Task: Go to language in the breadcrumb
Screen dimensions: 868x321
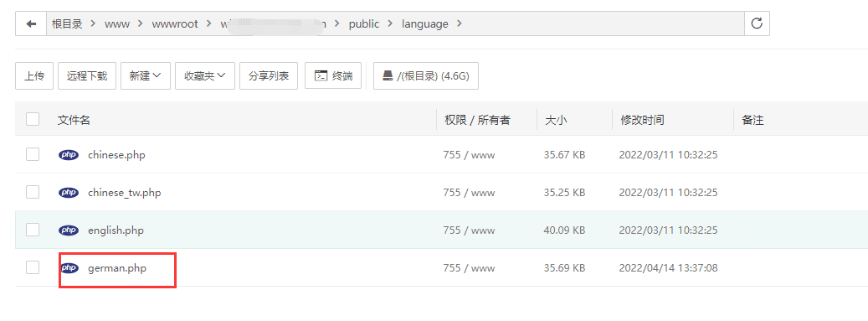Action: [425, 23]
